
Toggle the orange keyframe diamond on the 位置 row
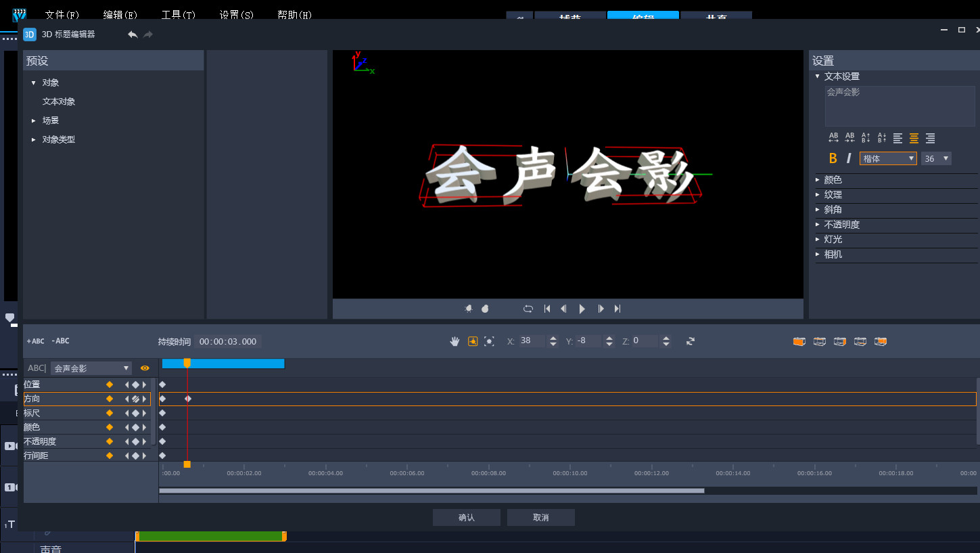tap(110, 384)
